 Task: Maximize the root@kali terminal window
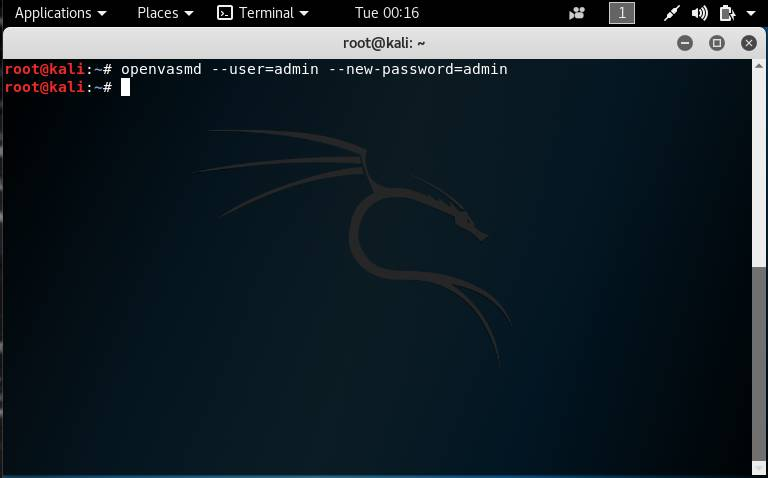click(717, 43)
